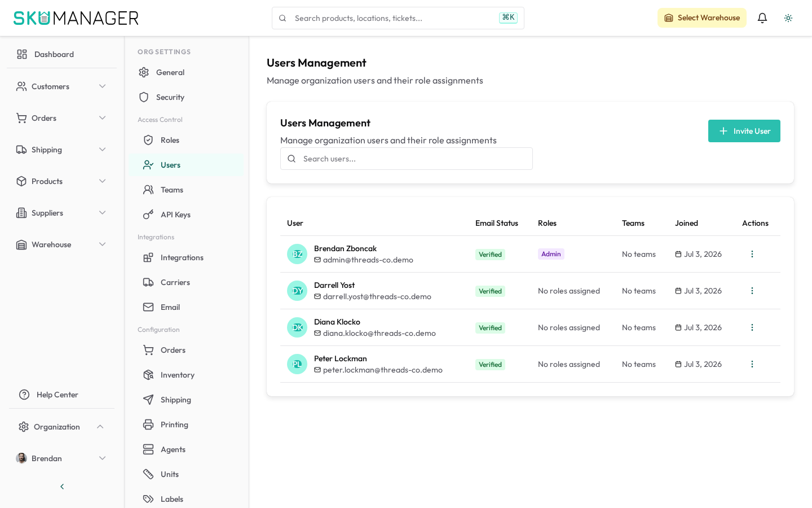
Task: Go to Security settings
Action: pos(187,97)
